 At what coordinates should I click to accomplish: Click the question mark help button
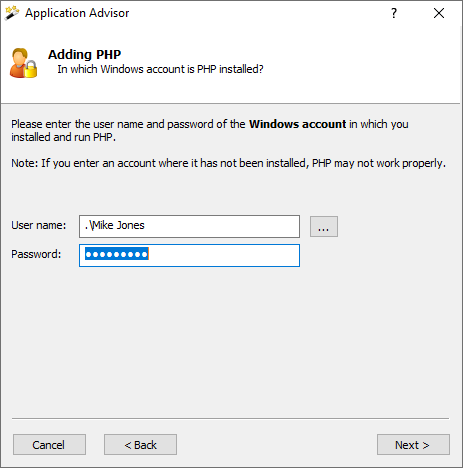(394, 13)
